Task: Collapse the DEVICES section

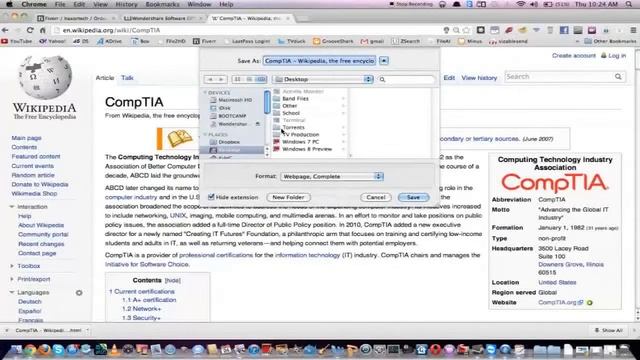Action: (205, 93)
